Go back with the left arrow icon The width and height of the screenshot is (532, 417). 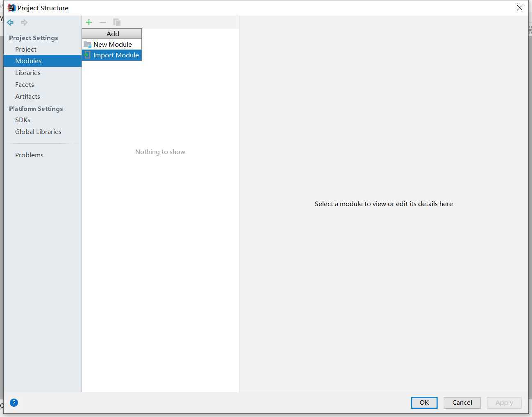(10, 22)
